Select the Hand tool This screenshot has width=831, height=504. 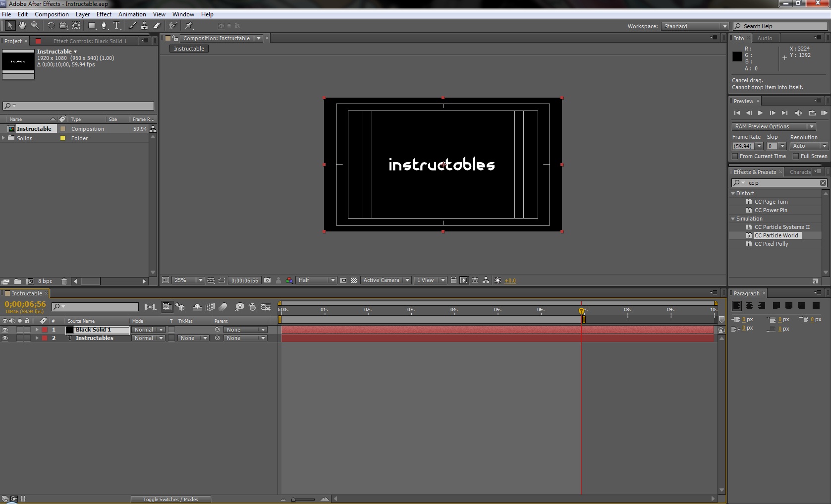point(22,25)
